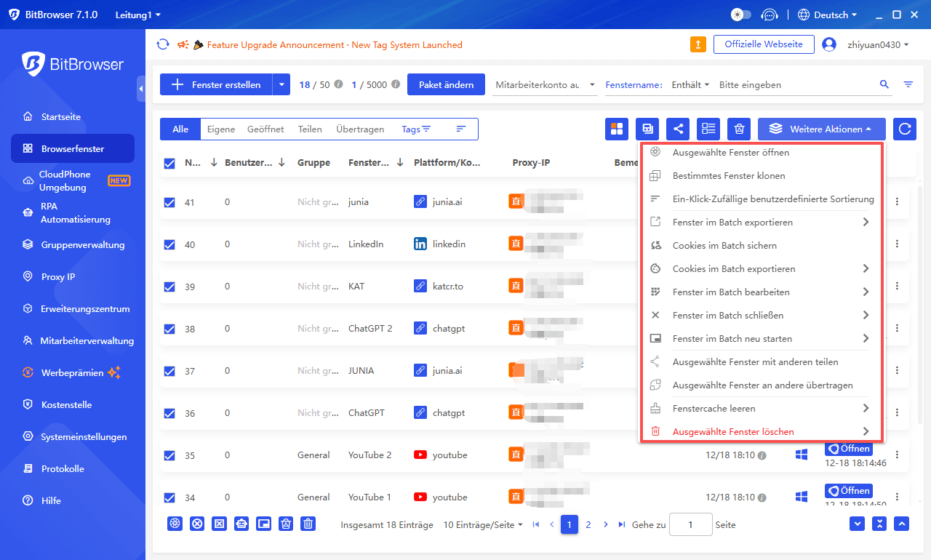This screenshot has width=931, height=560.
Task: Click into the Bitte eingeben search field
Action: [796, 84]
